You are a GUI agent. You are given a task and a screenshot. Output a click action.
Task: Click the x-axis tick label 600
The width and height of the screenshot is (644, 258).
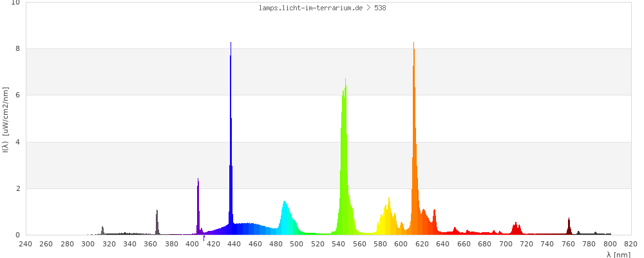(x=402, y=244)
